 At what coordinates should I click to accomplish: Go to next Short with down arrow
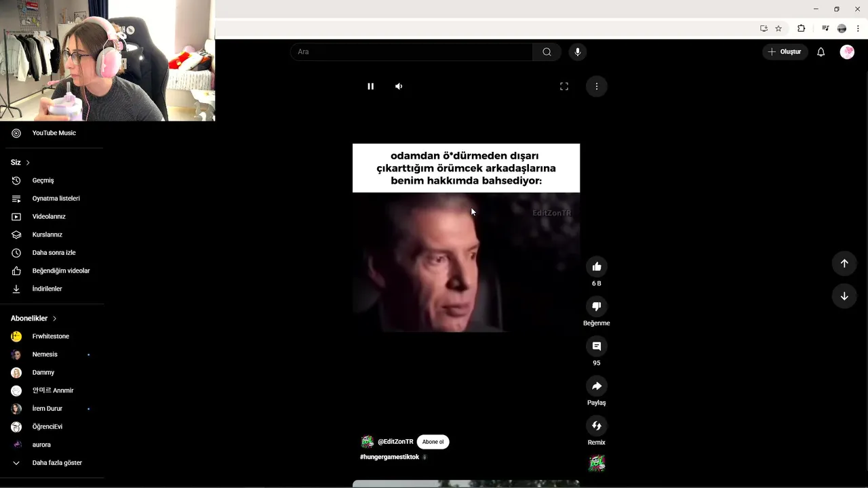[844, 296]
